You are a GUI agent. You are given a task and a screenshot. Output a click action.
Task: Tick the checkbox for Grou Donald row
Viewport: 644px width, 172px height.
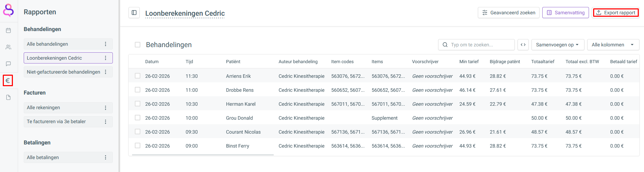(x=138, y=118)
